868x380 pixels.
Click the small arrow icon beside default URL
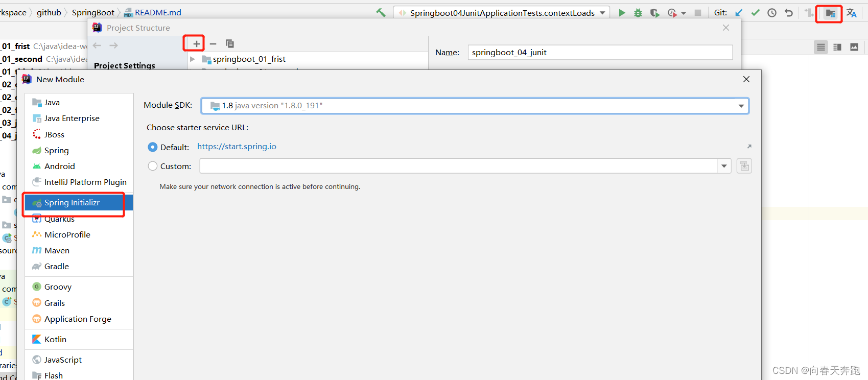749,147
